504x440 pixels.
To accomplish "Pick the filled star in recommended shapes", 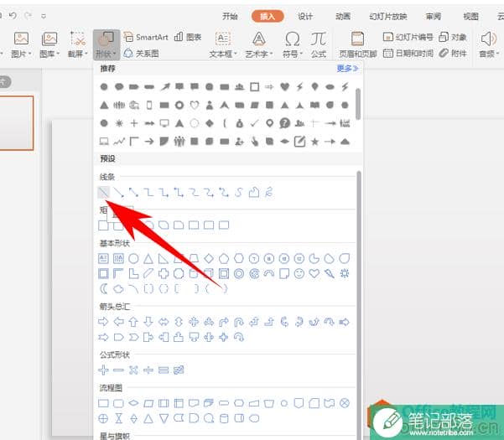I will tap(314, 142).
